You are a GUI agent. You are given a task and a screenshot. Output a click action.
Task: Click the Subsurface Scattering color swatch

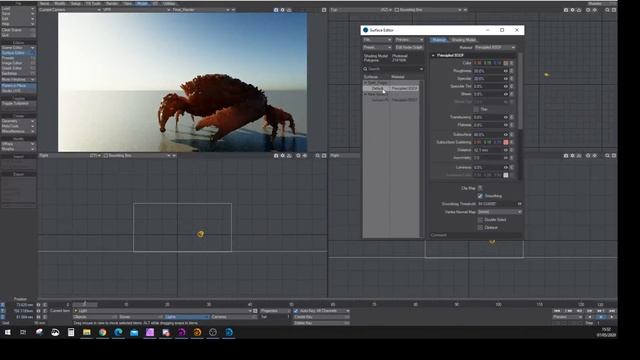click(x=506, y=142)
